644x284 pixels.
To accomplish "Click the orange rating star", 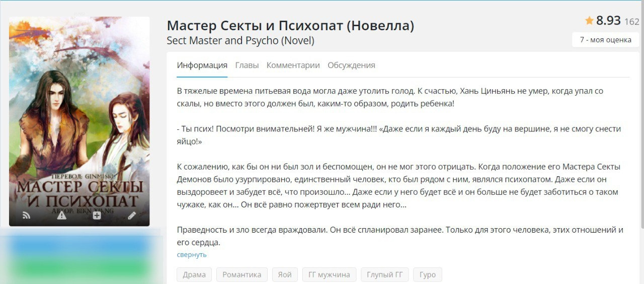I will click(x=589, y=21).
